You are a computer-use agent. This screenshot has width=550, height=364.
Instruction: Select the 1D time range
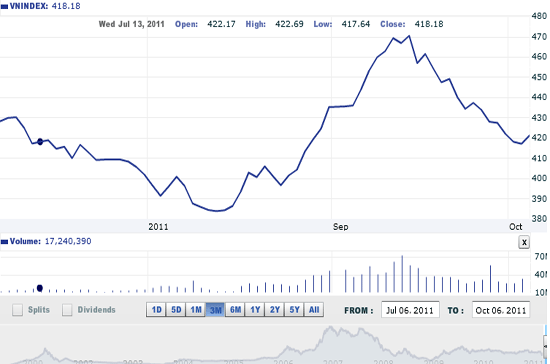click(x=156, y=310)
